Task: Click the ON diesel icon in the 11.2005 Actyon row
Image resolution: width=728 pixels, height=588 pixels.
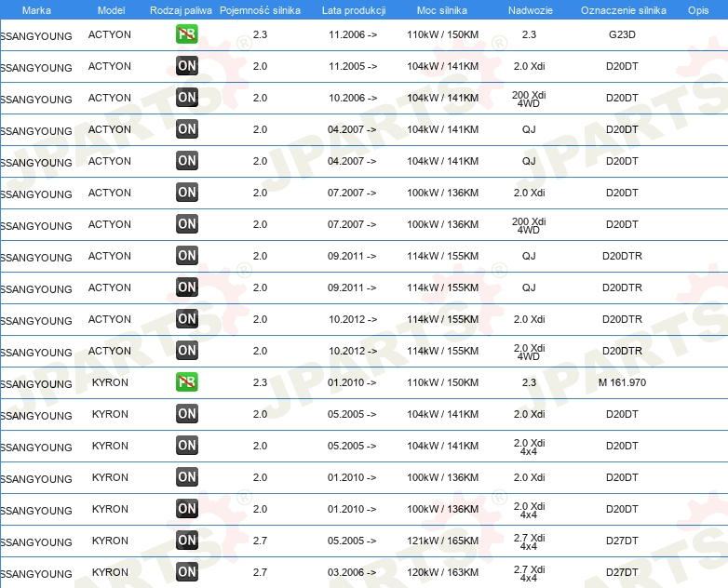Action: tap(186, 66)
